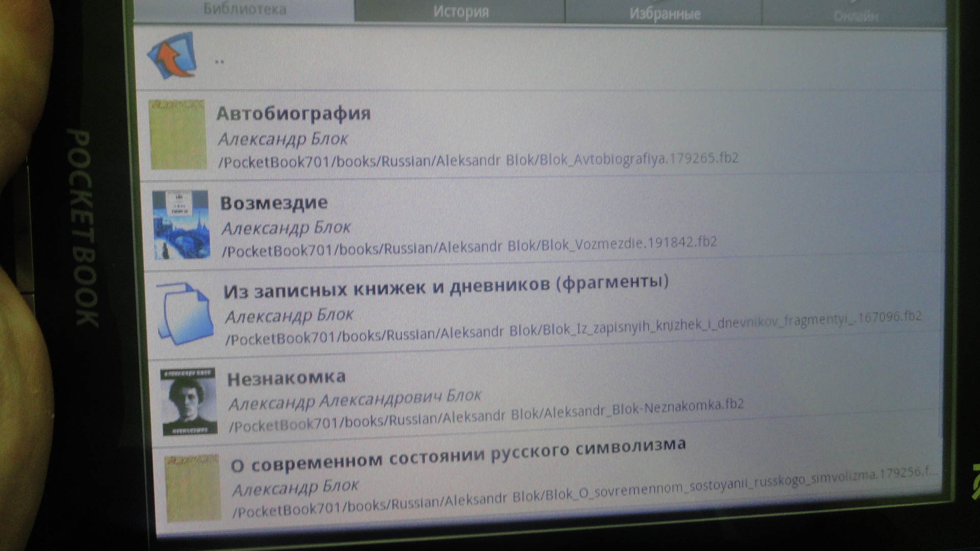Tap the Незнакомка portrait cover thumbnail
The height and width of the screenshot is (551, 980).
(188, 402)
